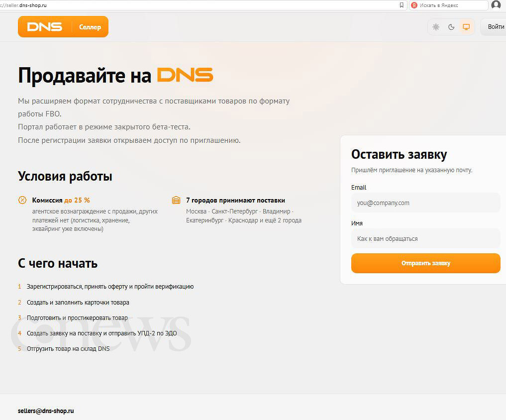Click 'Создать заявку на поставку' step
The image size is (506, 420).
point(101,333)
